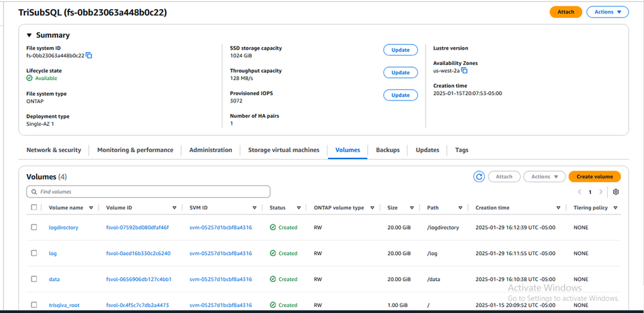This screenshot has width=644, height=313.
Task: Open the top Actions dropdown
Action: 607,12
